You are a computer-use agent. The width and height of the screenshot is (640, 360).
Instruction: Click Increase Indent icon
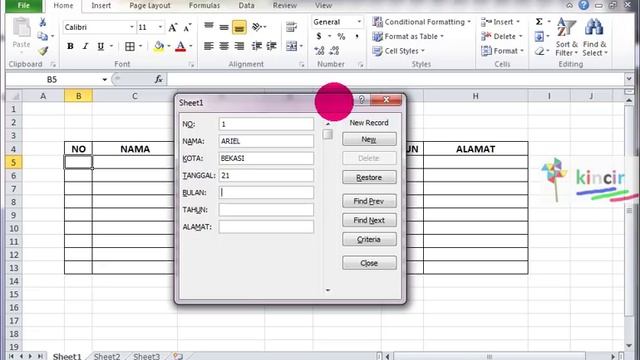tap(271, 46)
